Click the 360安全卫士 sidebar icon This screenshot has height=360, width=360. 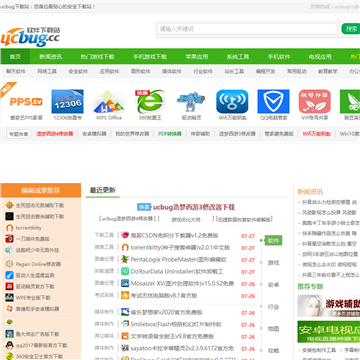(9, 356)
